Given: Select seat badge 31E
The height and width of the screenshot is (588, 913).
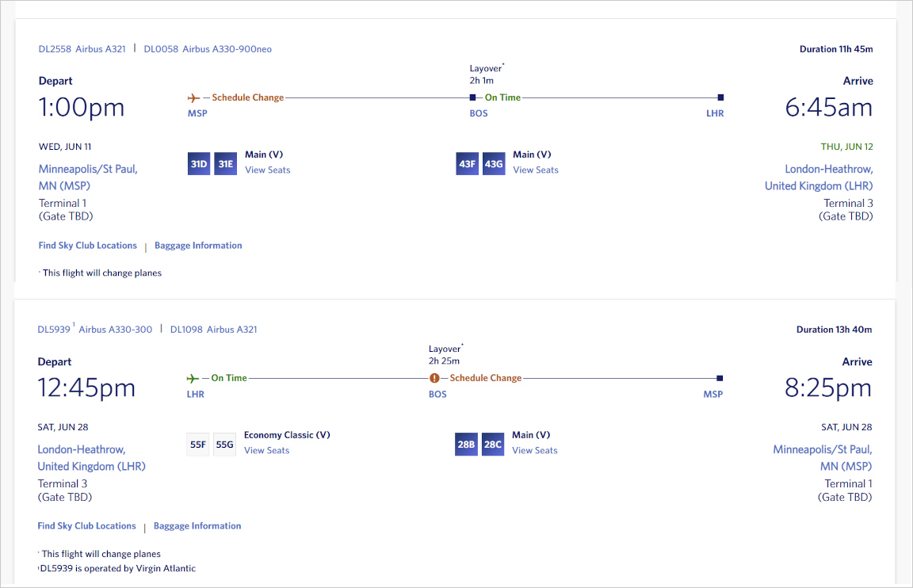Looking at the screenshot, I should [226, 163].
